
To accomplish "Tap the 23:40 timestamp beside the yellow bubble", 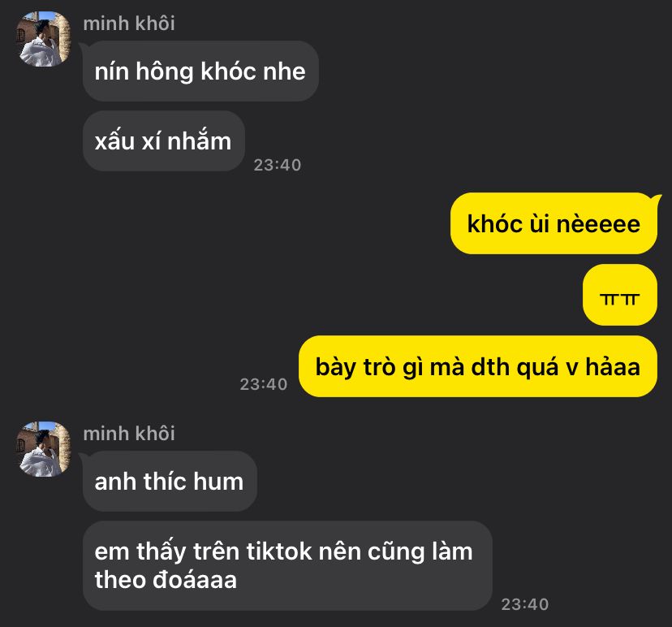I will pos(264,384).
